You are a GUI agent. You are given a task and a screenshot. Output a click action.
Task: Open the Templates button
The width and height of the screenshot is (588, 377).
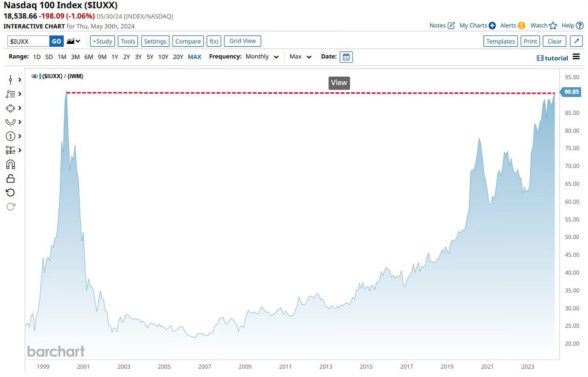500,41
